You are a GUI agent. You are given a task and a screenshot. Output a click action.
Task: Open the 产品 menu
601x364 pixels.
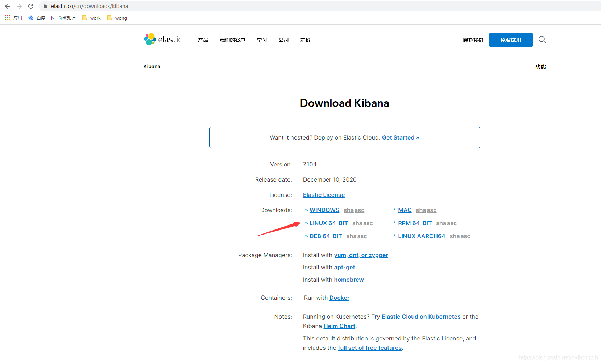(203, 40)
